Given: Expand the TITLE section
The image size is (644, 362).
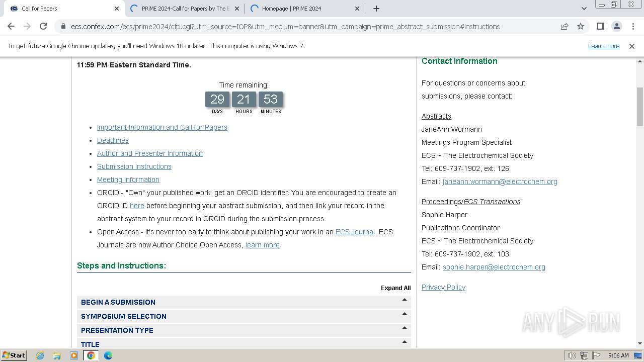Looking at the screenshot, I should click(x=244, y=343).
